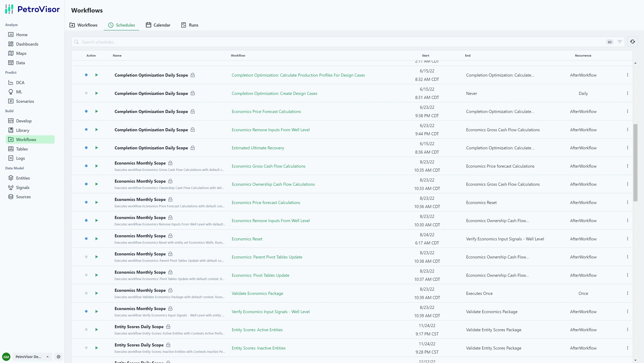Toggle active dot for Create Design Cases schedule
This screenshot has height=363, width=644.
pyautogui.click(x=86, y=93)
